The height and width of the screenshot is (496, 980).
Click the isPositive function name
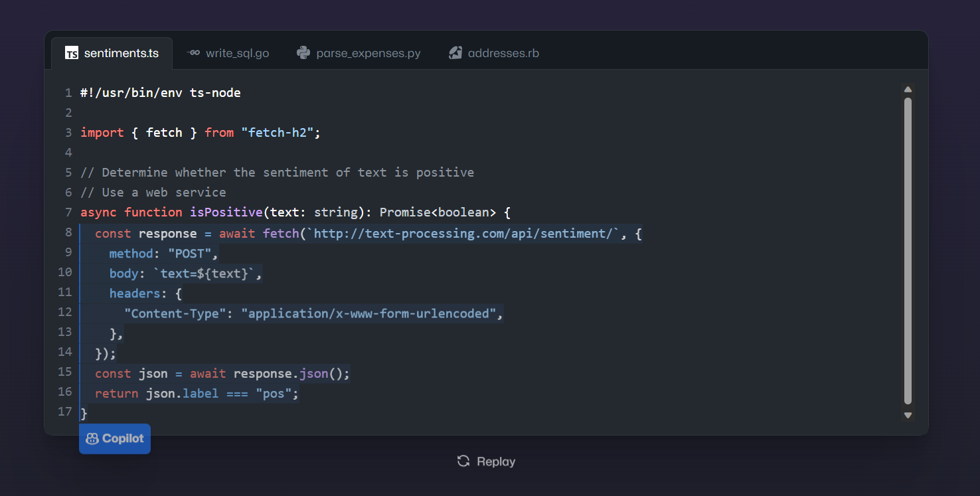[226, 212]
